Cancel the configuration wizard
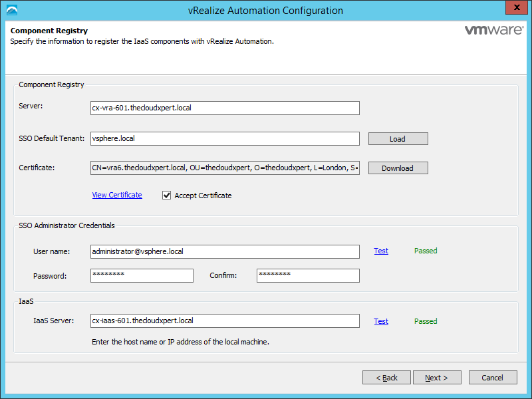532x399 pixels. pos(493,378)
